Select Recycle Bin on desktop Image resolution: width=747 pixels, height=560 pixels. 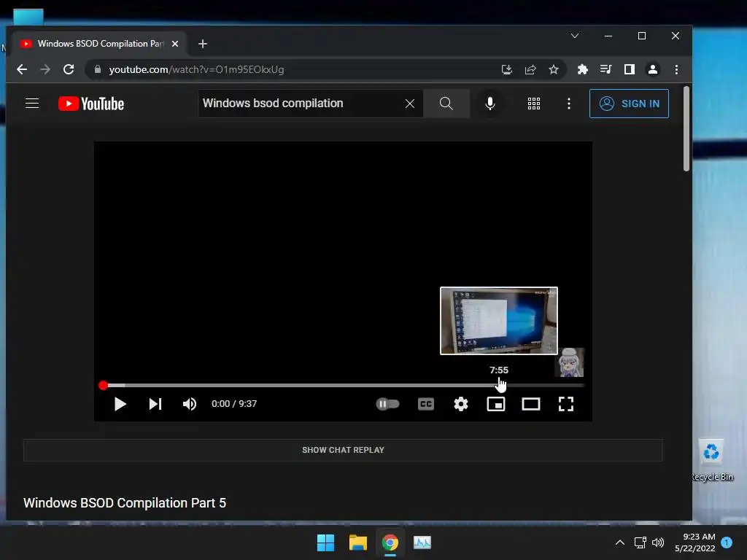[712, 461]
